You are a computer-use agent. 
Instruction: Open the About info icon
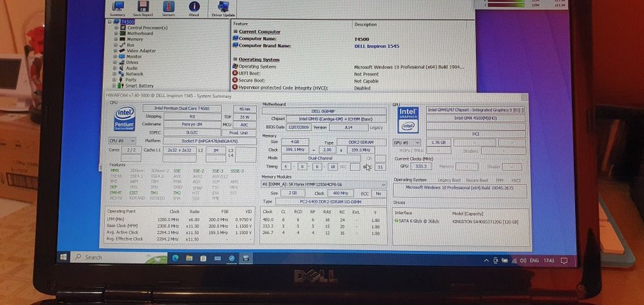click(x=194, y=7)
